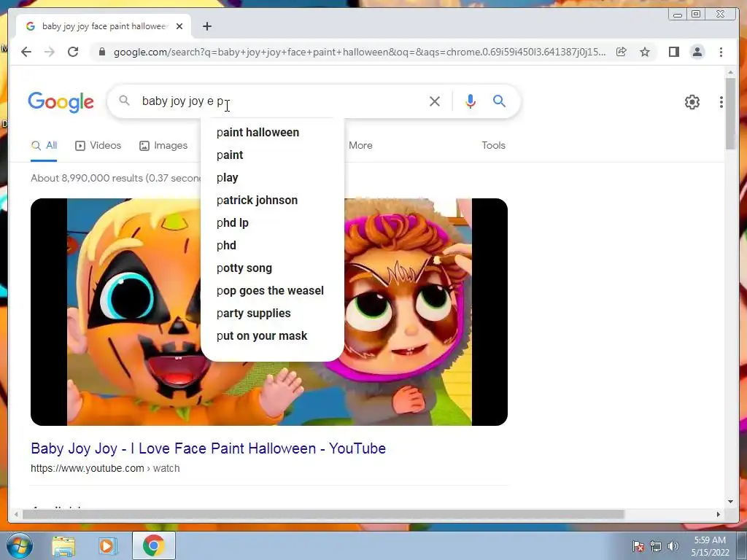
Task: Open Chrome profile avatar
Action: coord(697,52)
